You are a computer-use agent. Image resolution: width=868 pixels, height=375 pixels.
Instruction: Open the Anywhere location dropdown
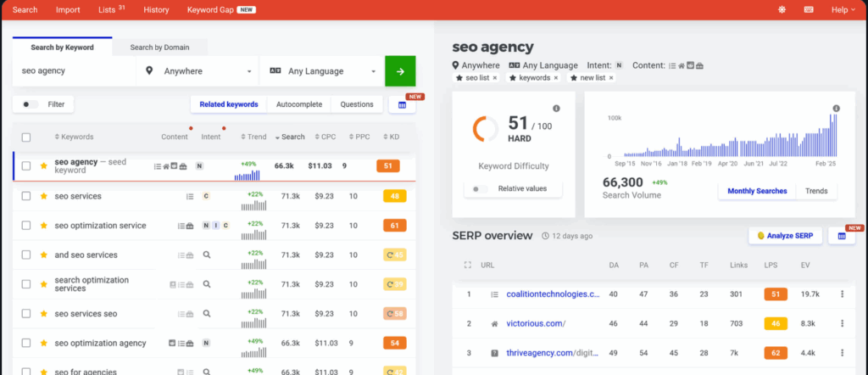click(x=198, y=71)
